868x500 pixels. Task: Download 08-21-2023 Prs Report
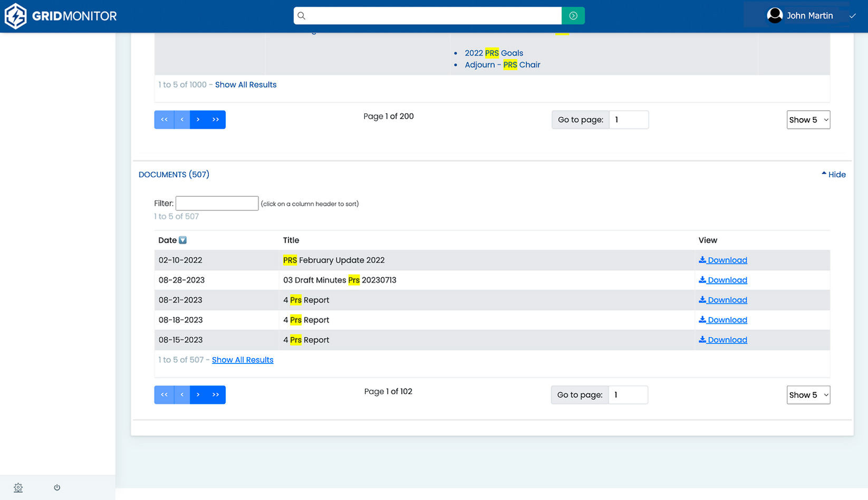coord(723,300)
